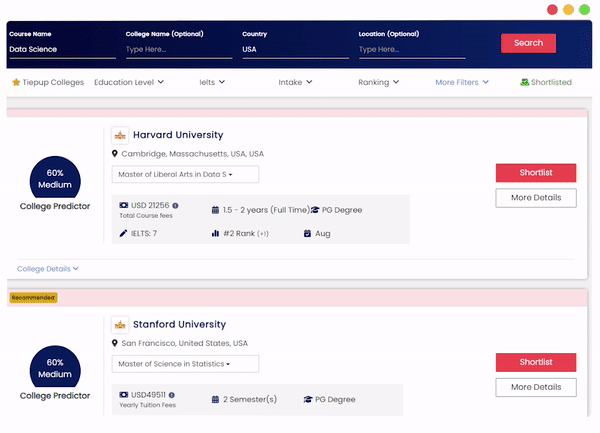Click the Harvard location pin icon
The image size is (600, 433).
[x=115, y=154]
